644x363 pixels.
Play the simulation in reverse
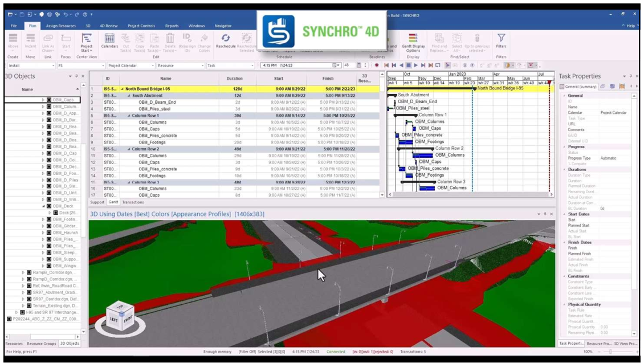click(x=401, y=66)
